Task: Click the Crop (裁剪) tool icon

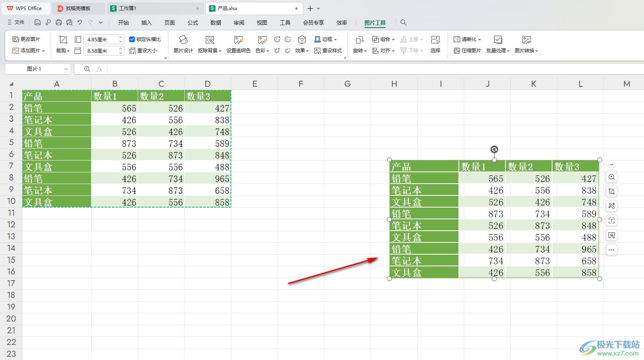Action: point(63,39)
